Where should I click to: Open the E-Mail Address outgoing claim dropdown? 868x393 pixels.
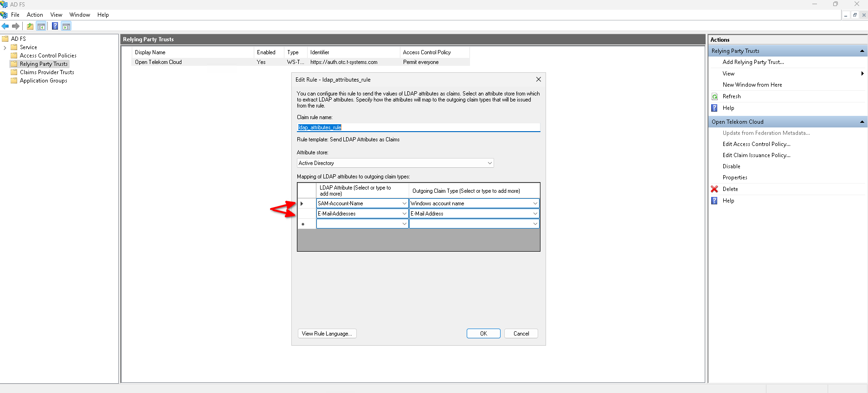point(535,214)
